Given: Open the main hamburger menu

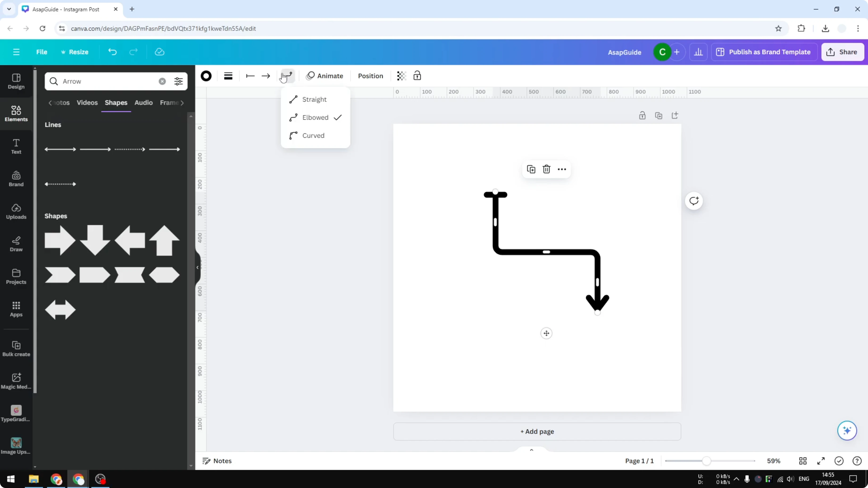Looking at the screenshot, I should (16, 52).
